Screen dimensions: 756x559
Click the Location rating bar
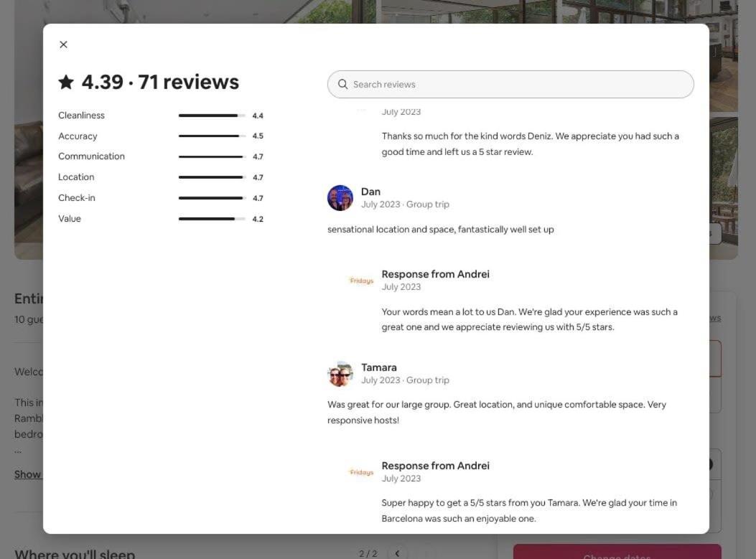212,177
